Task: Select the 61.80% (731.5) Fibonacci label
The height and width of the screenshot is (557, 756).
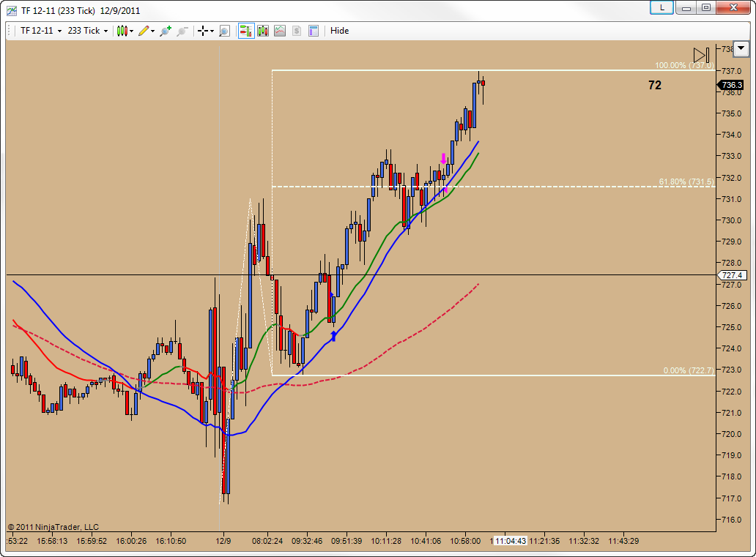Action: click(x=686, y=182)
